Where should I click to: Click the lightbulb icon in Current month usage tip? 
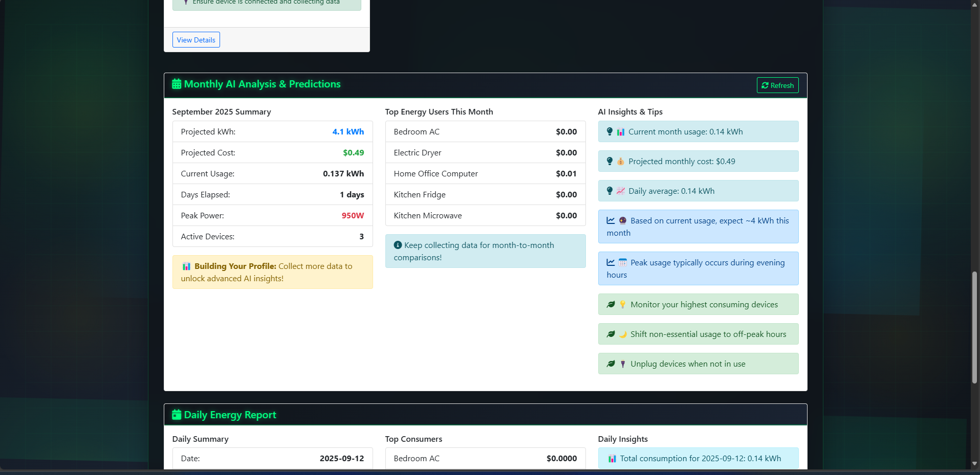(609, 131)
